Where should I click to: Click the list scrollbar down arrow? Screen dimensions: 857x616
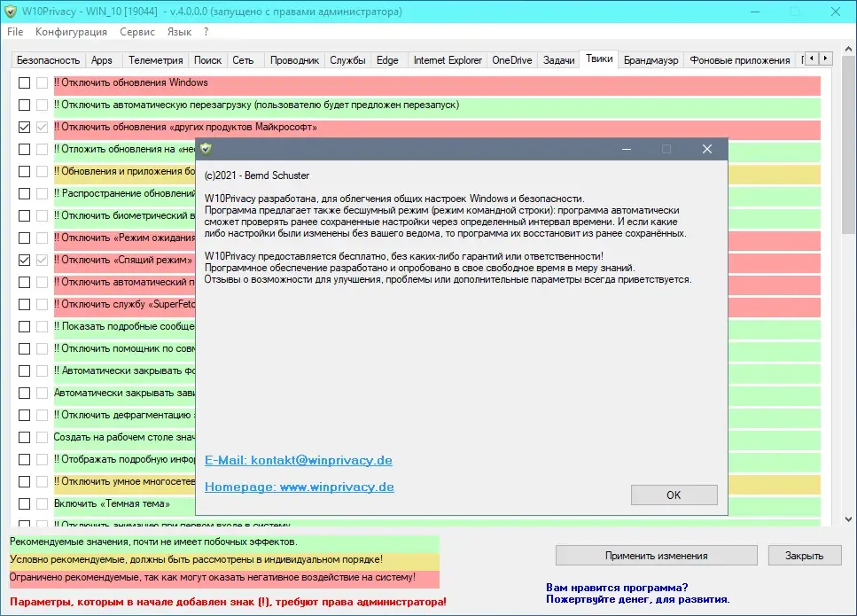848,519
